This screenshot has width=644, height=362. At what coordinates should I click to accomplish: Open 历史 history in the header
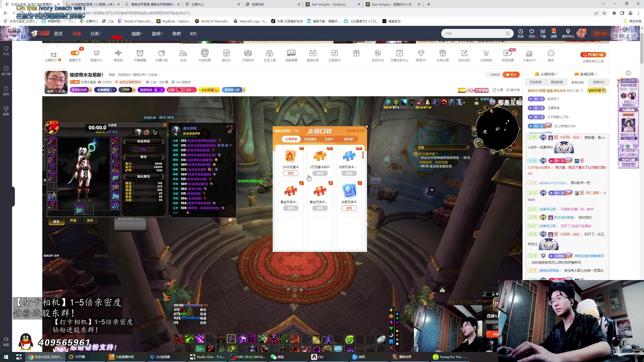521,33
